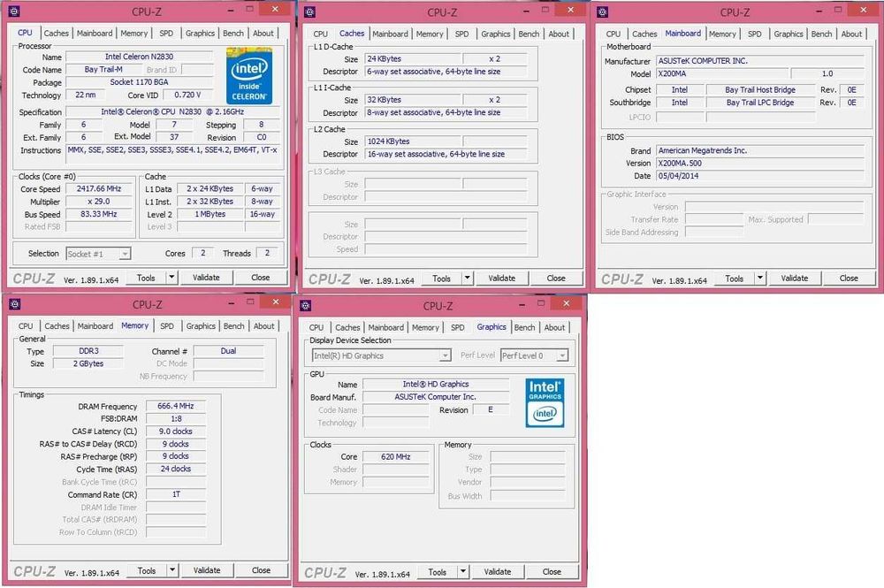Viewport: 884px width, 588px height.
Task: Click the L2 Cache size 1024 KBytes
Action: pyautogui.click(x=413, y=141)
